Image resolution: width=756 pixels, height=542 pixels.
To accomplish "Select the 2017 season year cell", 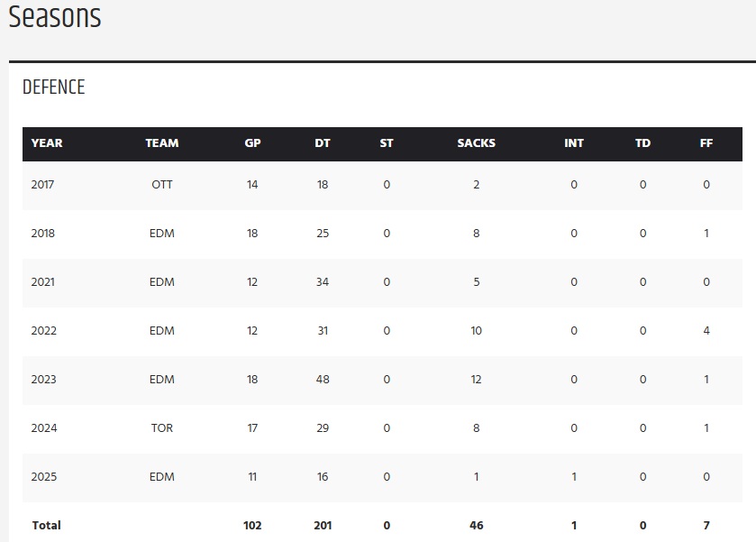I will 43,185.
